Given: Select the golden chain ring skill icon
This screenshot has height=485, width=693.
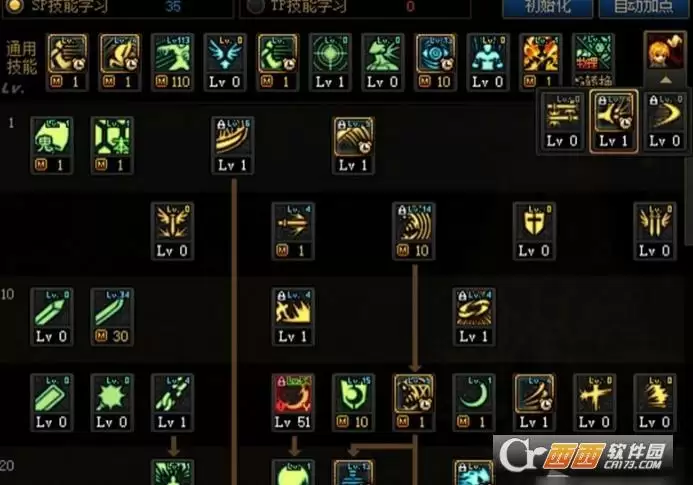Looking at the screenshot, I should [x=473, y=317].
